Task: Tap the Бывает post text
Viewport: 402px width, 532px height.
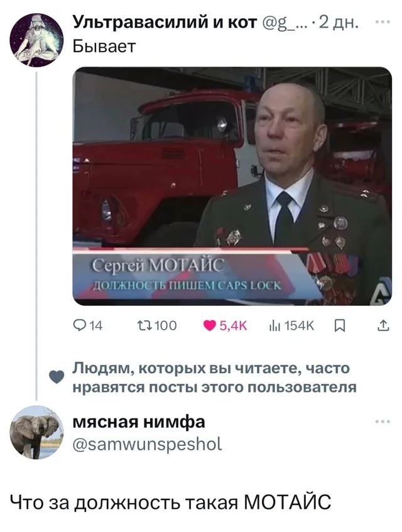Action: pos(104,46)
